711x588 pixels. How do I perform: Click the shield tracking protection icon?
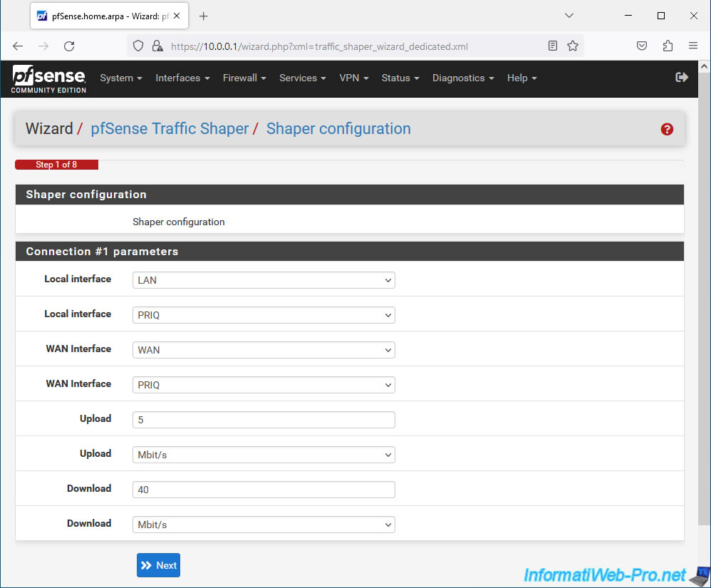click(x=138, y=46)
